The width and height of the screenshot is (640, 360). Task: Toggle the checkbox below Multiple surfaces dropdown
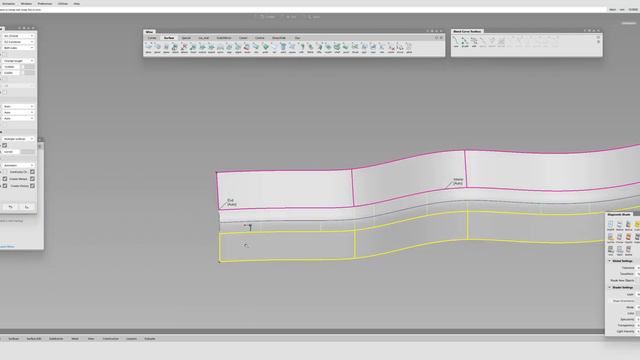(5, 145)
